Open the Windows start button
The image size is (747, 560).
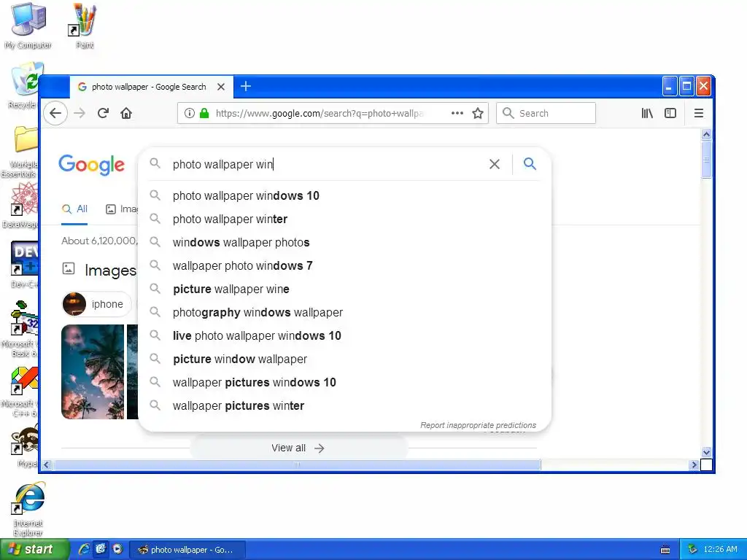click(34, 550)
